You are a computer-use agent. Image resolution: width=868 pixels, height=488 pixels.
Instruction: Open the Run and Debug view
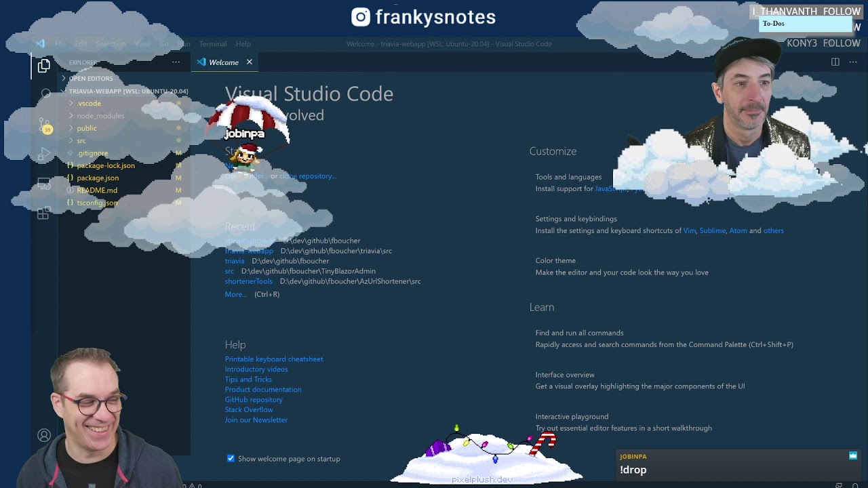pos(45,155)
